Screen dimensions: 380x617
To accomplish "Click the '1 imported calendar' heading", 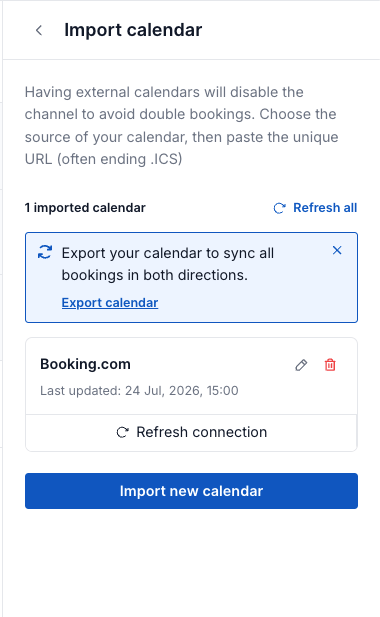I will pos(85,208).
